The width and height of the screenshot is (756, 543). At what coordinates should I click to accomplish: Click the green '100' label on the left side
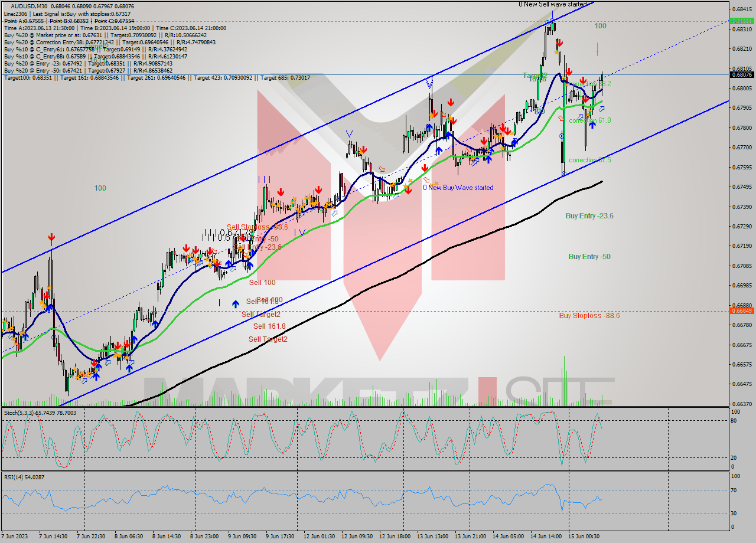click(x=100, y=188)
